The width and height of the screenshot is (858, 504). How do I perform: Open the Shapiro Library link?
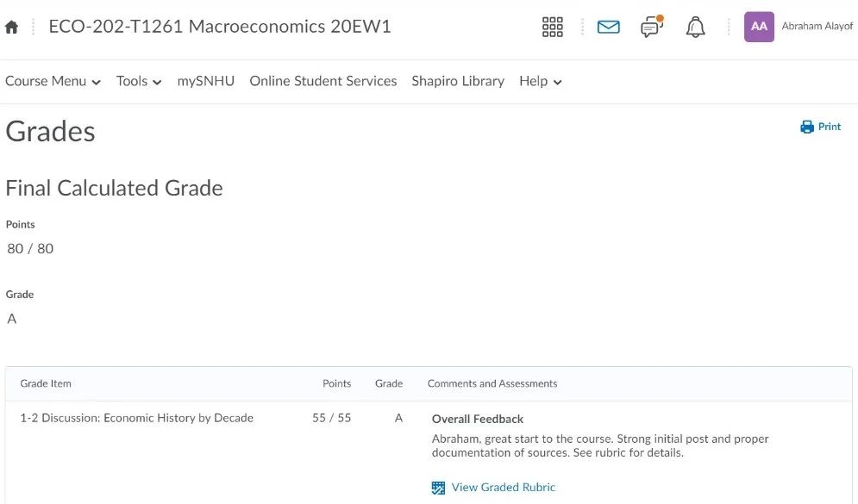[x=458, y=81]
